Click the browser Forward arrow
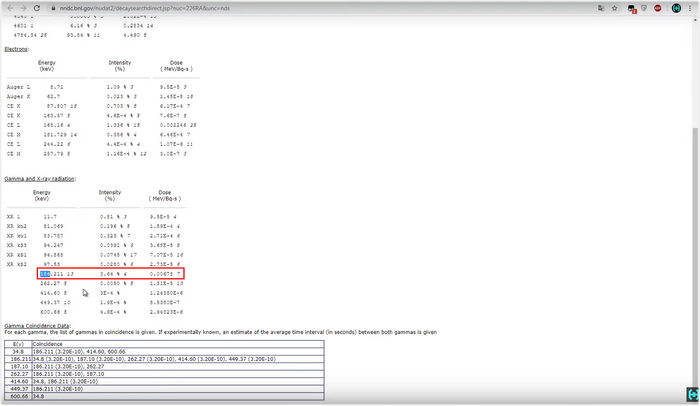Screen dimensions: 700x406 pyautogui.click(x=24, y=6)
